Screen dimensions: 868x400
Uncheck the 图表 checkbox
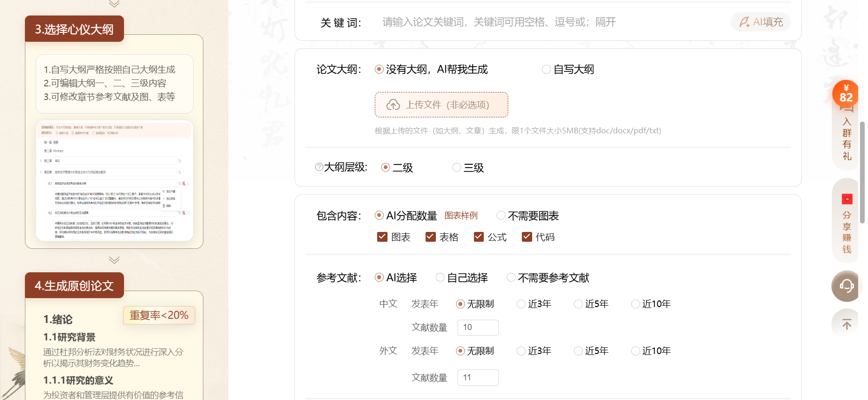coord(382,237)
